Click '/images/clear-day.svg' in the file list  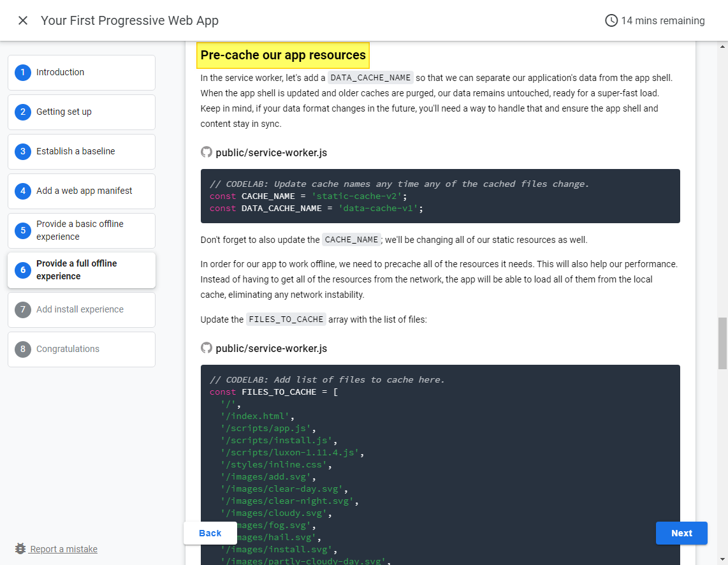(282, 488)
